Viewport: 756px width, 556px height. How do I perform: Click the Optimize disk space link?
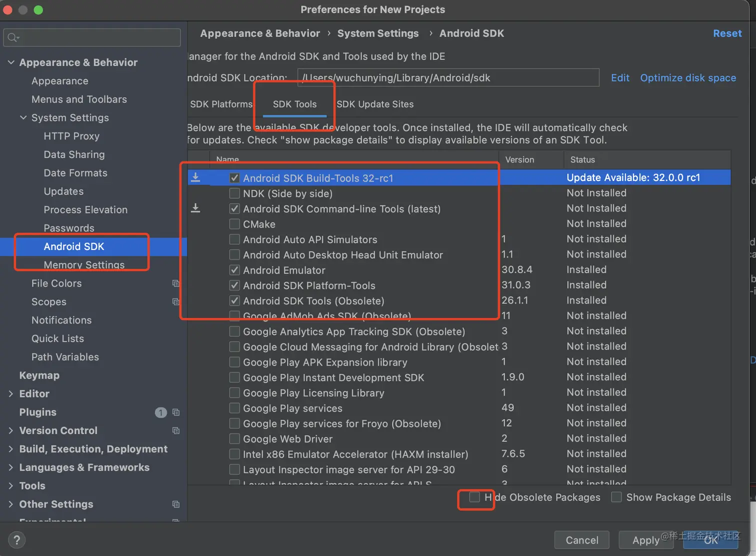pyautogui.click(x=687, y=78)
